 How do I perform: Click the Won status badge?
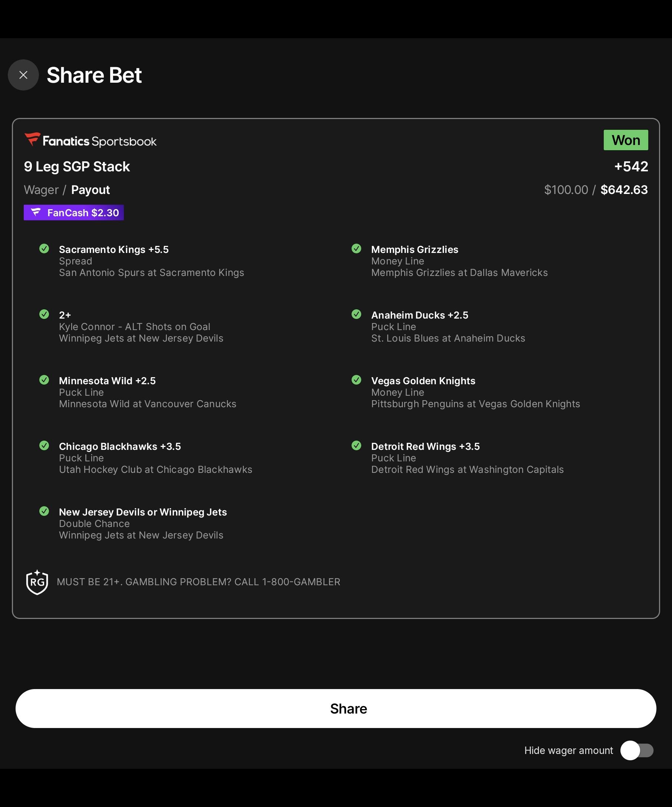626,140
